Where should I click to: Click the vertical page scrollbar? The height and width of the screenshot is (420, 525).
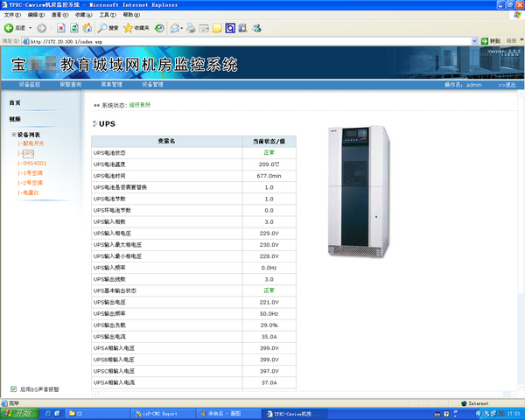coord(521,241)
